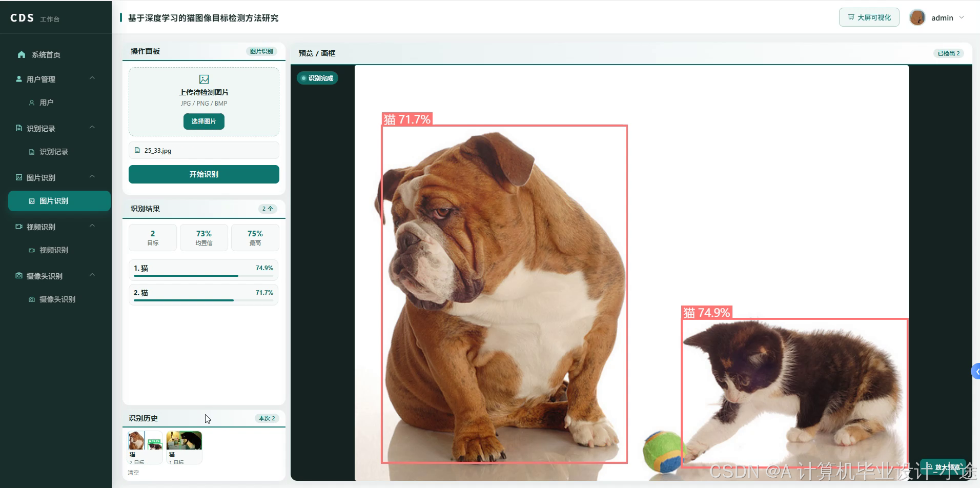Collapse the 识别记录 menu chevron

(92, 128)
